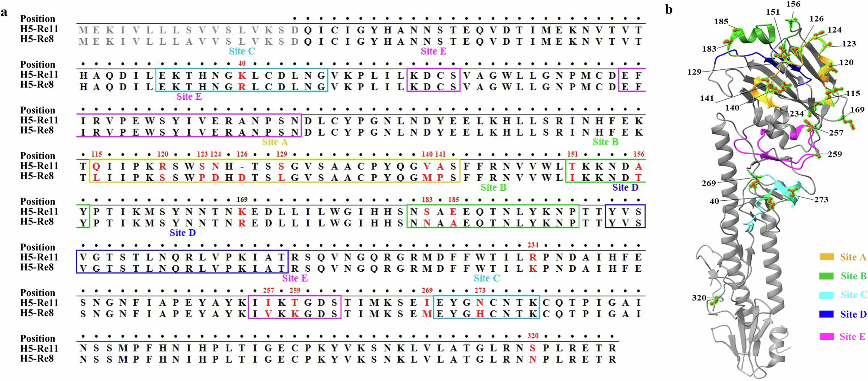Click residue label 185 on the 3D structure
The height and width of the screenshot is (381, 868).
coord(721,21)
